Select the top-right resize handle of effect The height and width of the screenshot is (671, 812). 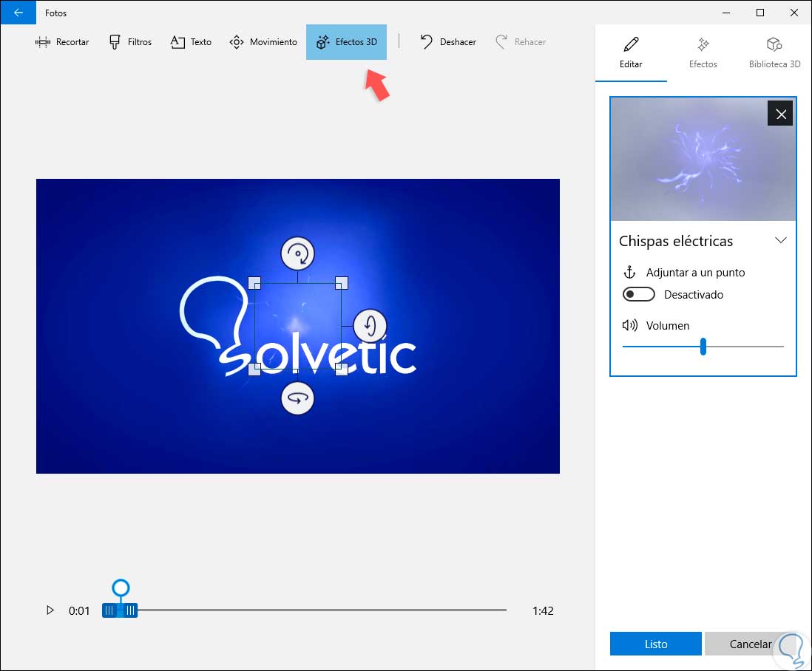(341, 283)
